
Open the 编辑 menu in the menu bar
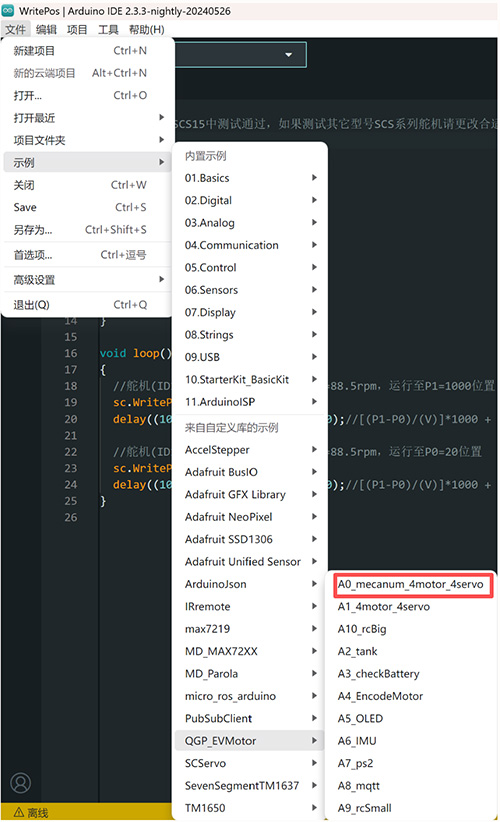click(46, 29)
